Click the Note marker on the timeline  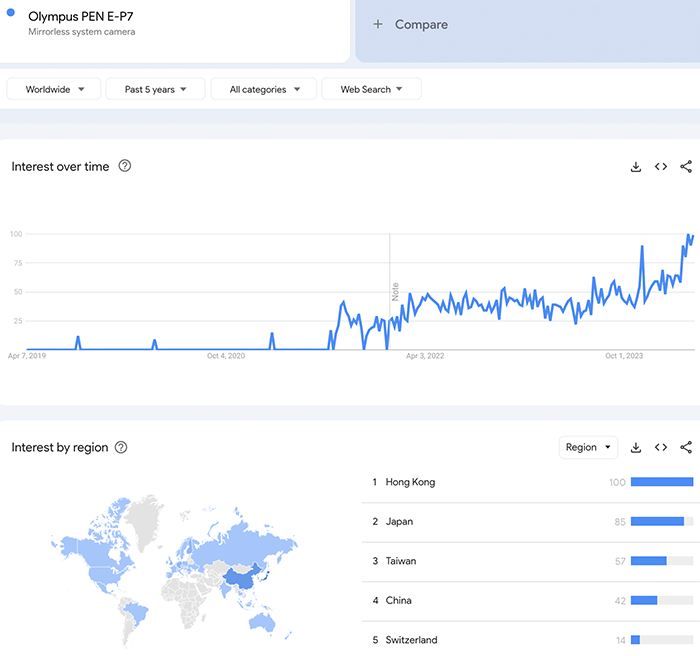[x=395, y=292]
